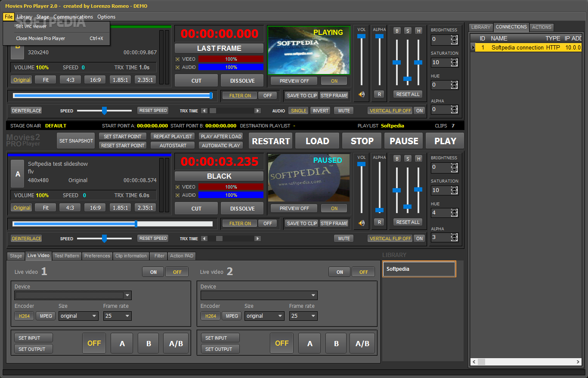Toggle VIDEO checkbox in player A

tap(178, 187)
